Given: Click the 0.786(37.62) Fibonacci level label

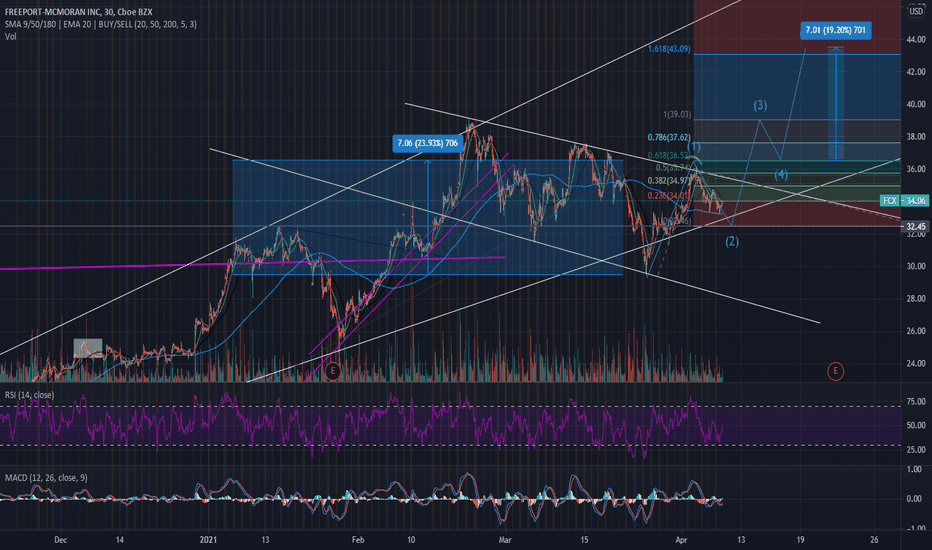Looking at the screenshot, I should [669, 137].
